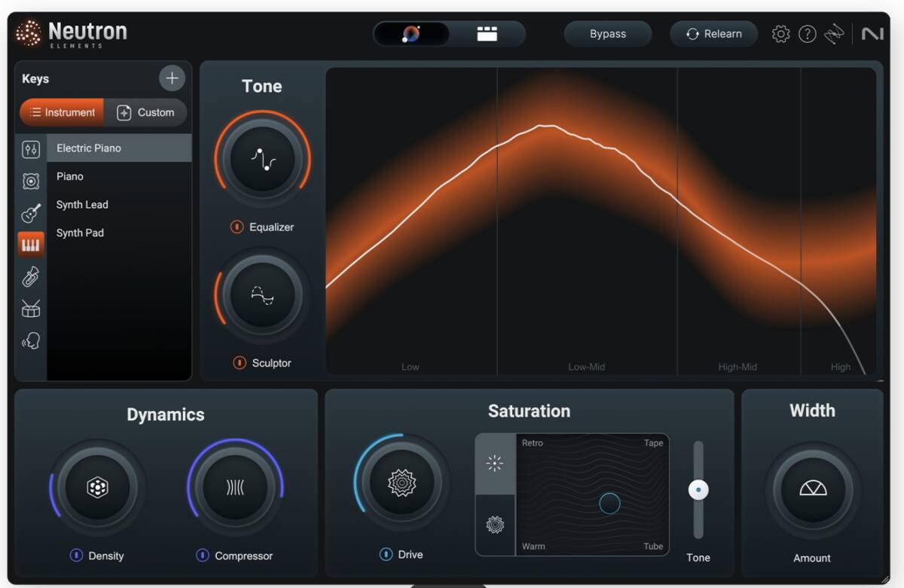Choose Synth Pad from the list

pyautogui.click(x=119, y=233)
